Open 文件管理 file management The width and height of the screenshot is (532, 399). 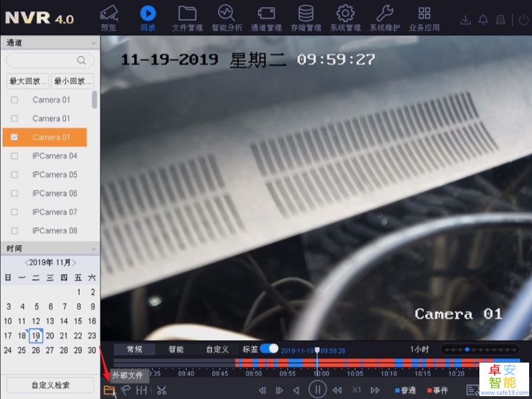click(x=187, y=17)
